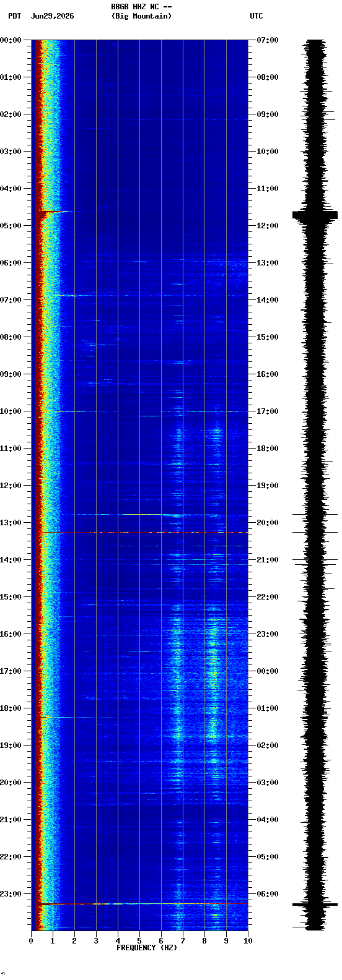Click frequency axis tick label '5'
342x980 pixels.
click(139, 941)
